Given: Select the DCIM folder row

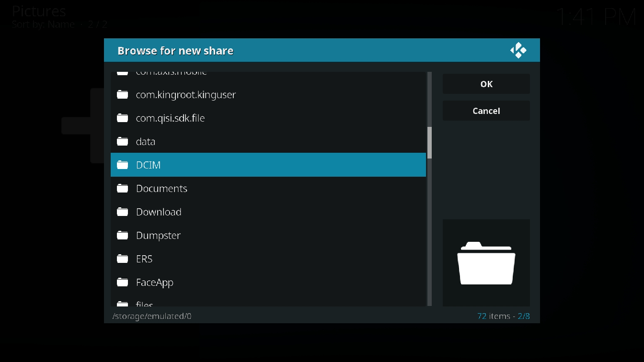Looking at the screenshot, I should tap(268, 165).
